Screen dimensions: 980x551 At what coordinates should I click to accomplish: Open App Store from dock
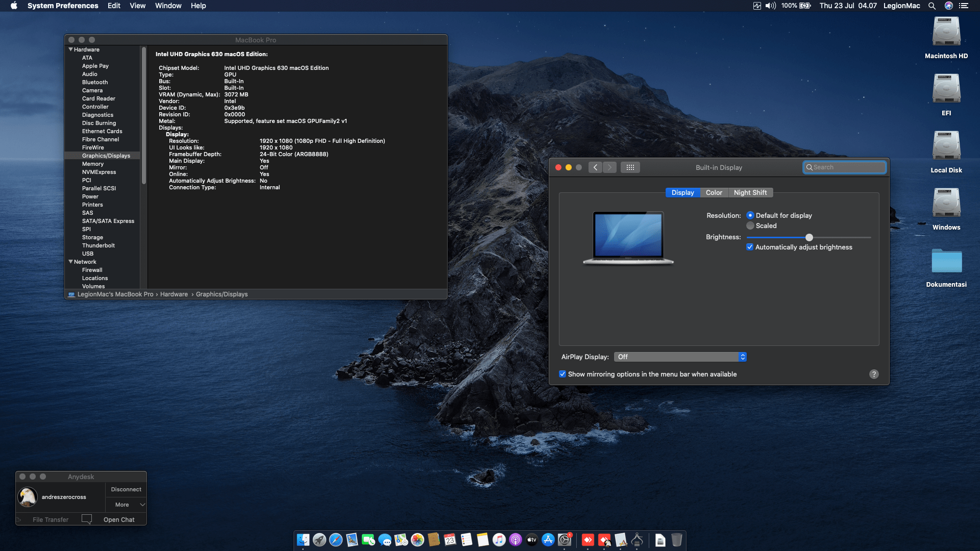[548, 540]
